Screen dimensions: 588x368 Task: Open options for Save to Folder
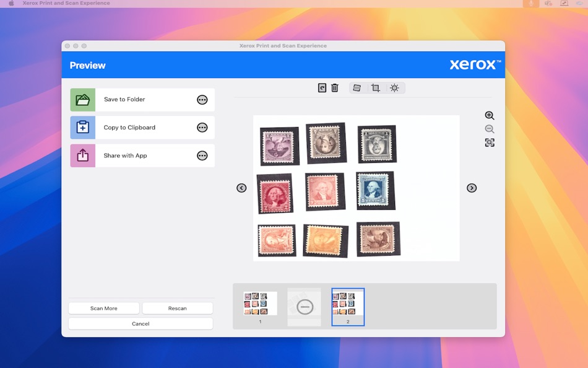click(x=202, y=100)
